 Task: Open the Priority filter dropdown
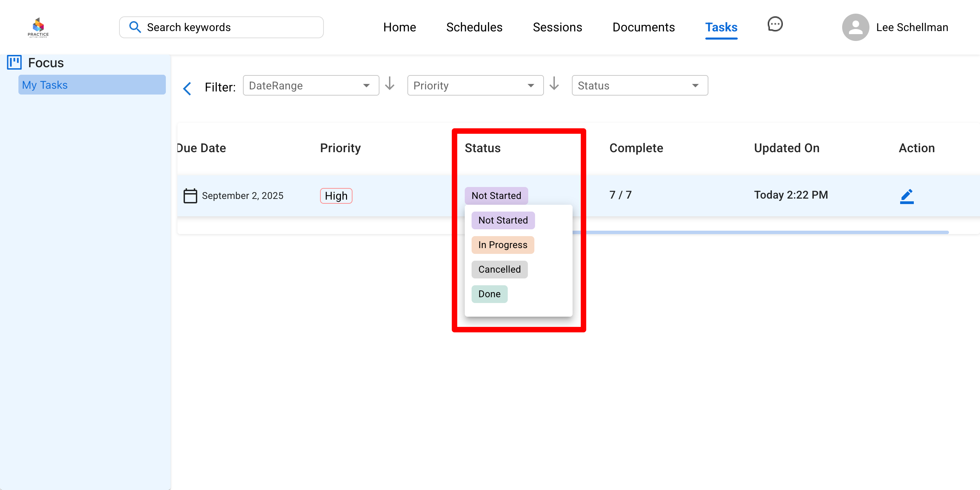(x=475, y=86)
